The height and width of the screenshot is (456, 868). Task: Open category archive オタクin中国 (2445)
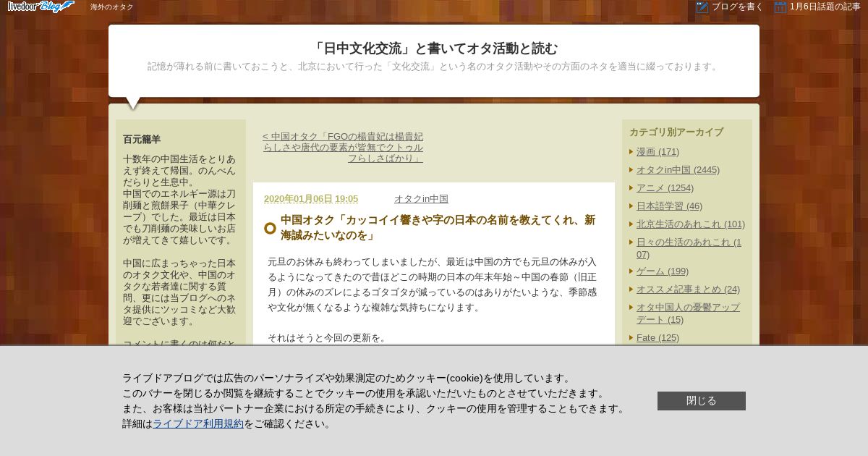[678, 170]
